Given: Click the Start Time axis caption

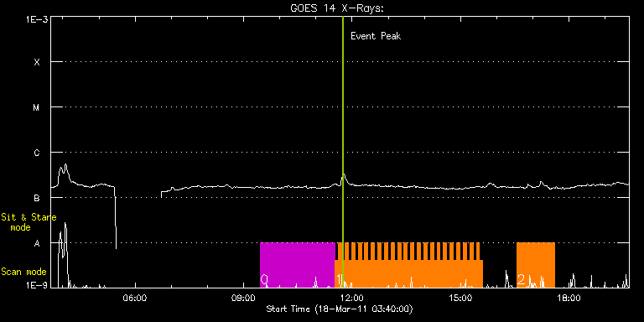Looking at the screenshot, I should point(340,309).
